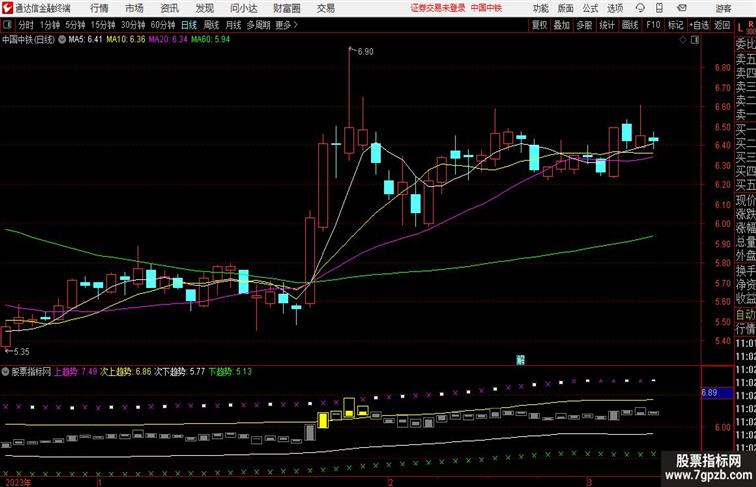Click the 通达信 red logo icon

[7, 8]
